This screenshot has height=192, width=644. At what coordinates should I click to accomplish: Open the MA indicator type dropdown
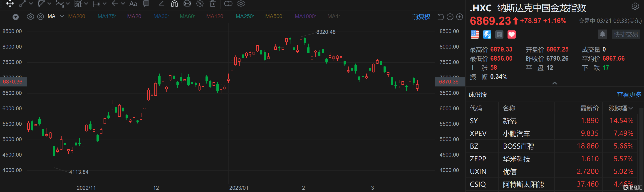(62, 17)
